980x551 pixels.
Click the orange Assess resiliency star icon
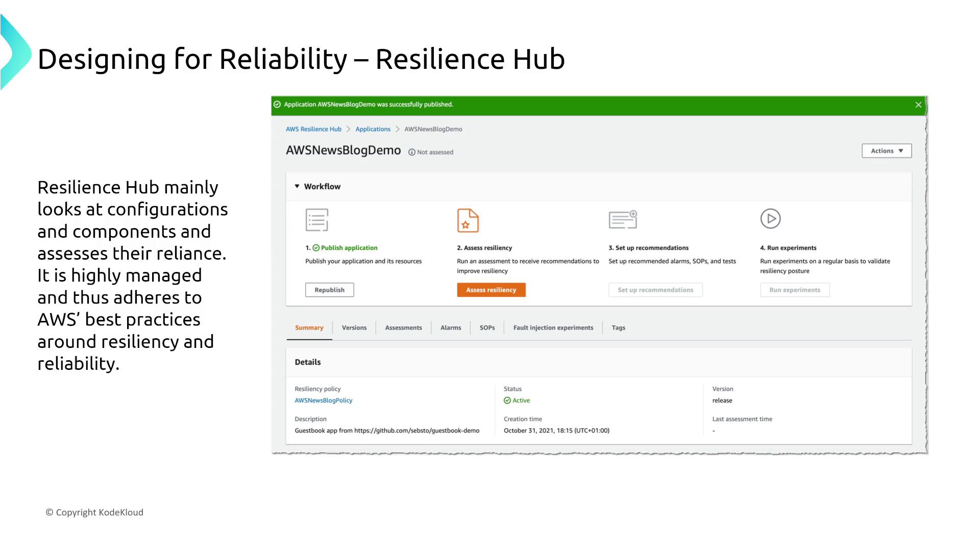468,220
